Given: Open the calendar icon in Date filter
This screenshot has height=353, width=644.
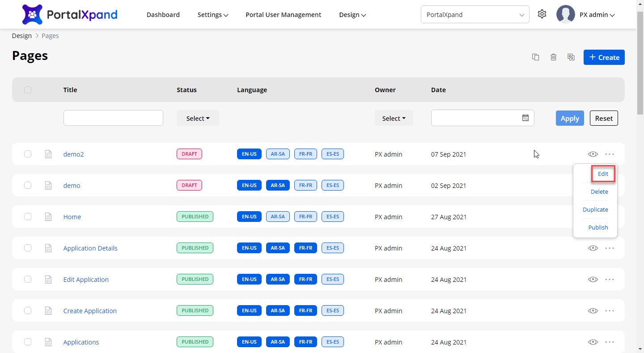Looking at the screenshot, I should (525, 118).
